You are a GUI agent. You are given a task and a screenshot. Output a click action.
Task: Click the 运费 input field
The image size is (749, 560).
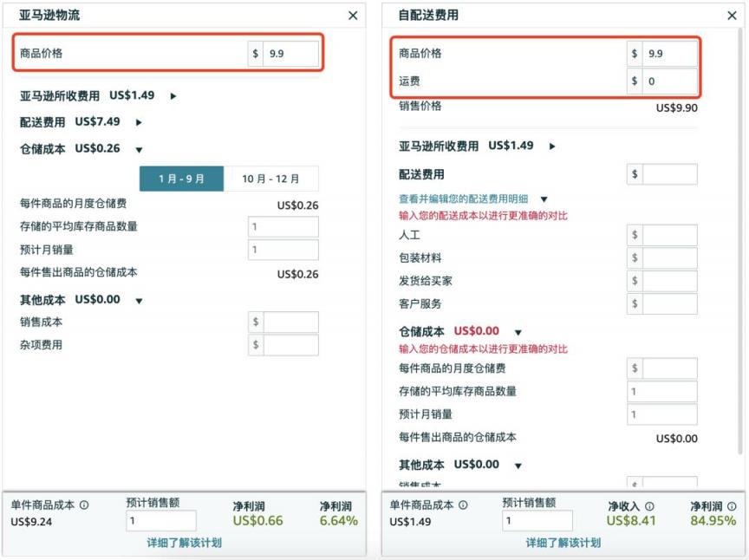point(670,81)
